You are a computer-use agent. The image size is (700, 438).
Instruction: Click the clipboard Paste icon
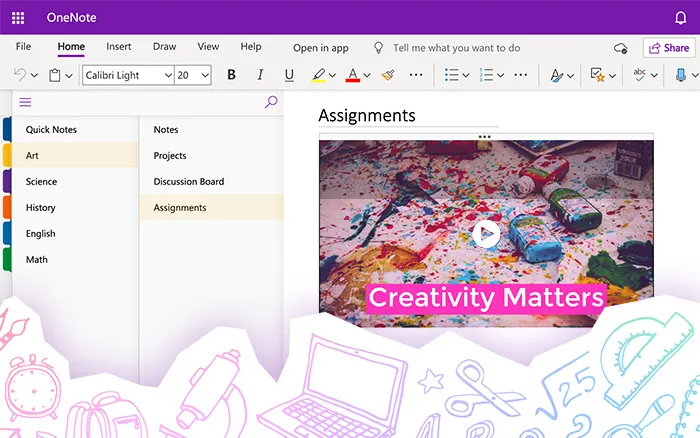(x=55, y=75)
